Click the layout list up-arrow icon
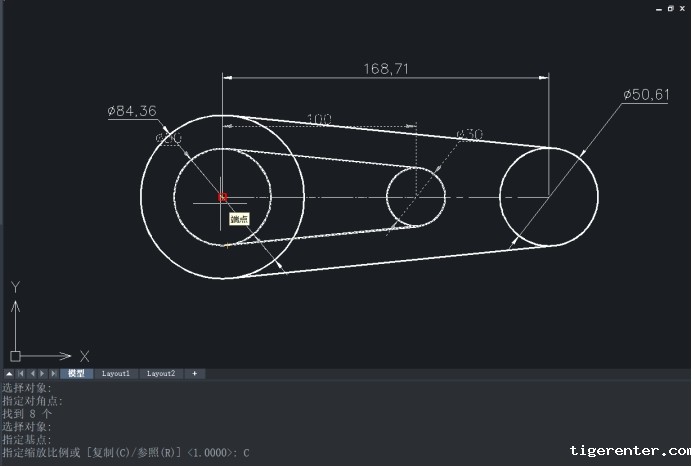 point(9,374)
